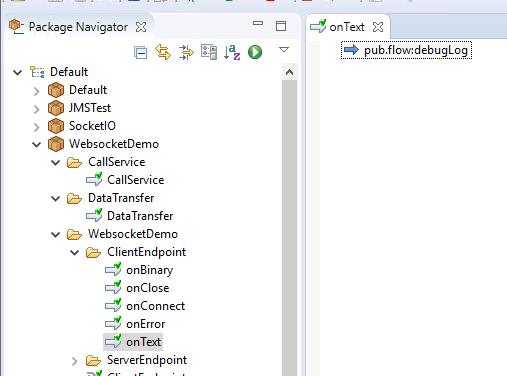The height and width of the screenshot is (376, 507).
Task: Click the SocketIO package icon
Action: pos(56,126)
